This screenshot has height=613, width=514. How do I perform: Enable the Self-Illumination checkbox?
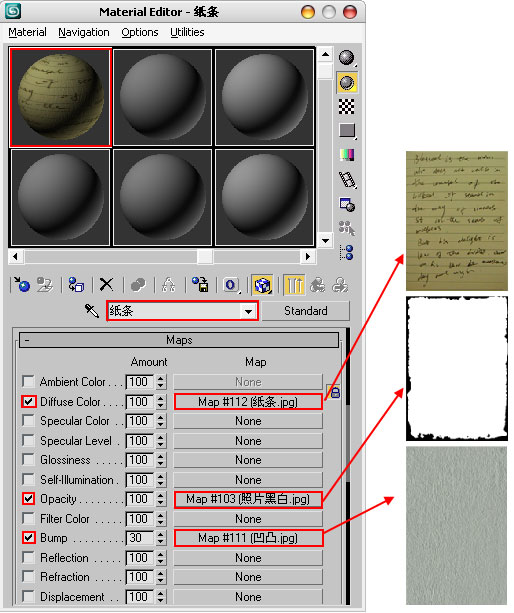click(x=28, y=479)
